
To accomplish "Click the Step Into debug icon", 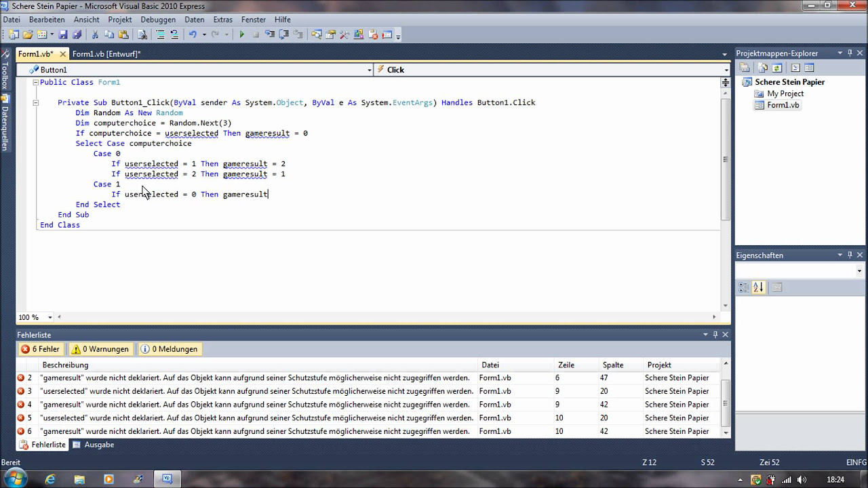I will [270, 35].
